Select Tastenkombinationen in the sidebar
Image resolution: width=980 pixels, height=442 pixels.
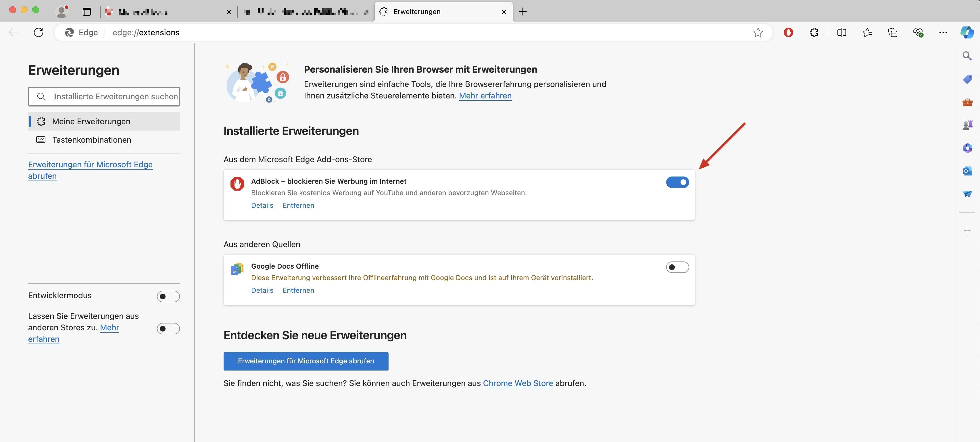pyautogui.click(x=92, y=140)
